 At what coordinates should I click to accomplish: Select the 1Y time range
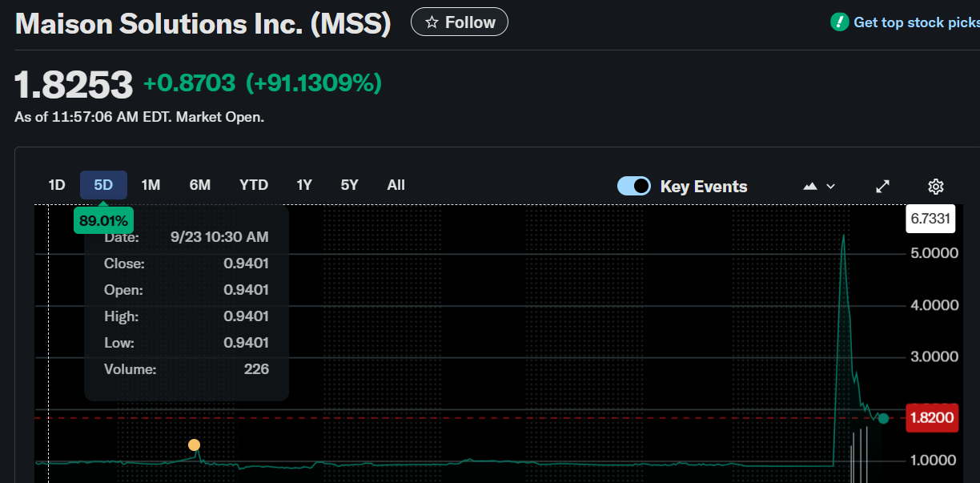point(304,185)
